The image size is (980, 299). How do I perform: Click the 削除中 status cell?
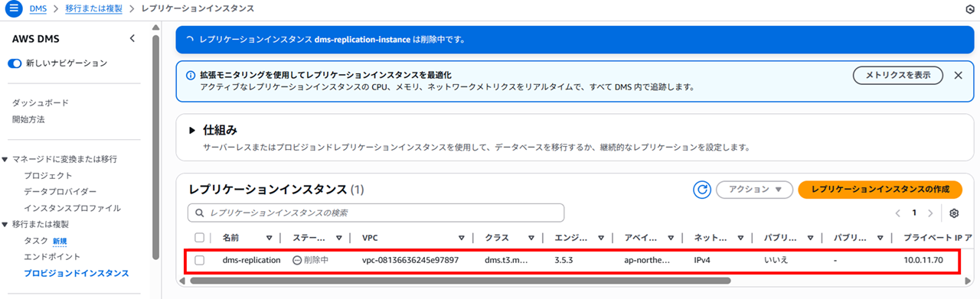(310, 260)
